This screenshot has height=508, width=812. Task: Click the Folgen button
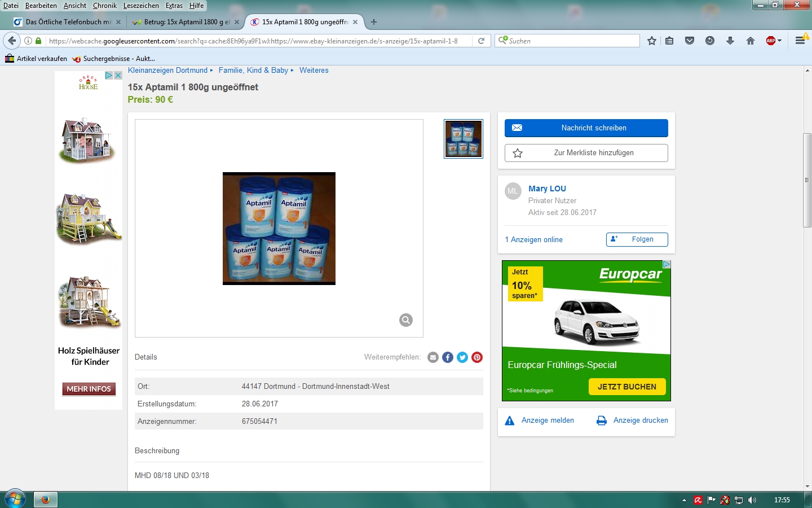(637, 239)
